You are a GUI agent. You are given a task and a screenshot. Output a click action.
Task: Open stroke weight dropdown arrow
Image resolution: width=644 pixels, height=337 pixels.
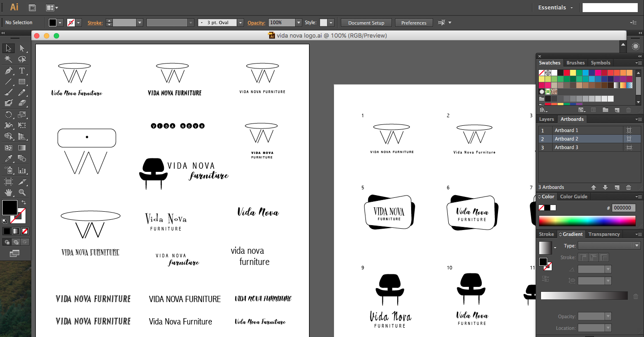[140, 22]
